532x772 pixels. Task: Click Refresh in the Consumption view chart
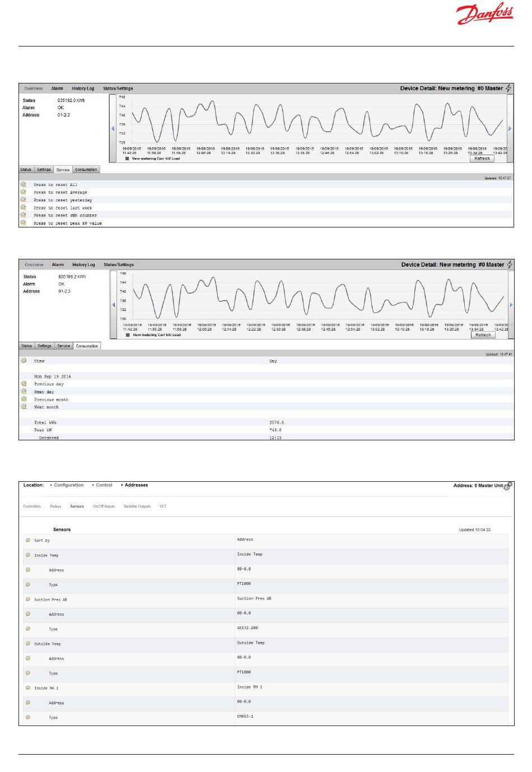[x=483, y=335]
